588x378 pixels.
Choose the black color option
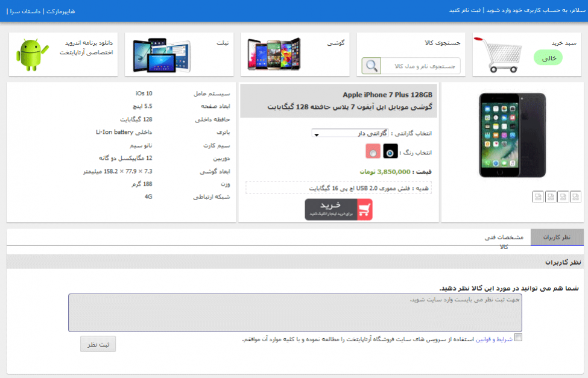pos(390,151)
